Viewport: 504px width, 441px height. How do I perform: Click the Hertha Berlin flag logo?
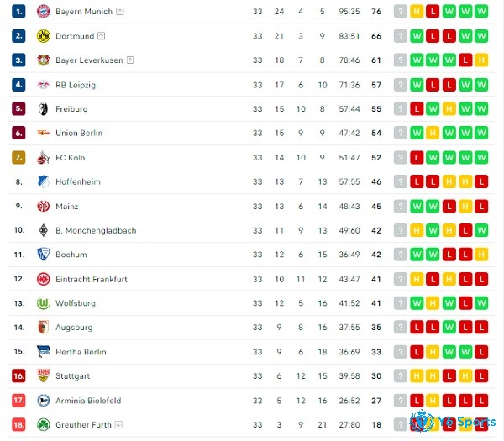43,352
